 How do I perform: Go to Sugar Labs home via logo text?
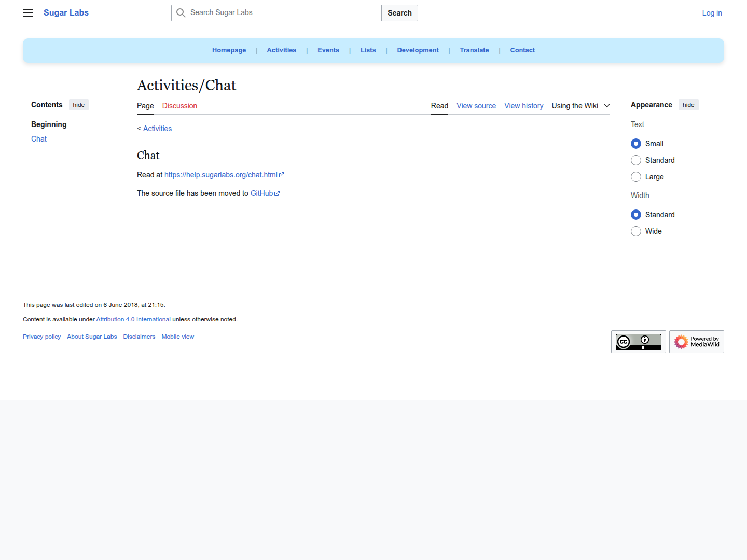(x=66, y=13)
